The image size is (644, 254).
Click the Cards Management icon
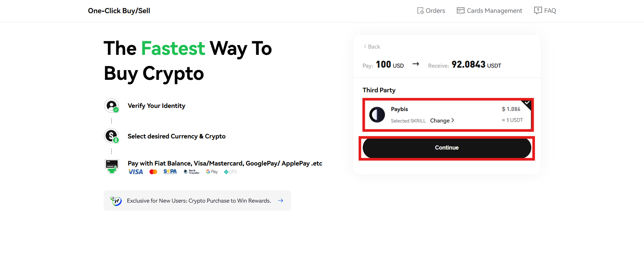click(x=460, y=10)
